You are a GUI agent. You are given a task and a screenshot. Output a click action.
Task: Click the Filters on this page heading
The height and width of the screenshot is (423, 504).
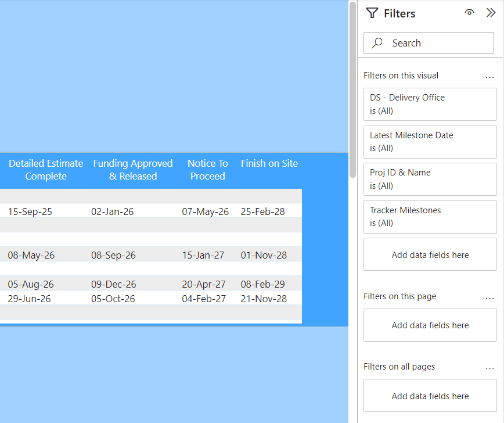tap(400, 296)
